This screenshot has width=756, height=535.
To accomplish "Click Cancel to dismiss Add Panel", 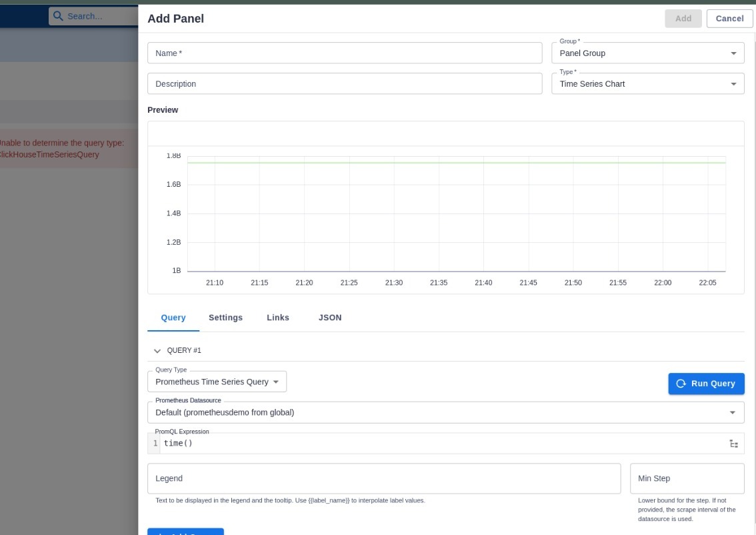I will pyautogui.click(x=729, y=19).
